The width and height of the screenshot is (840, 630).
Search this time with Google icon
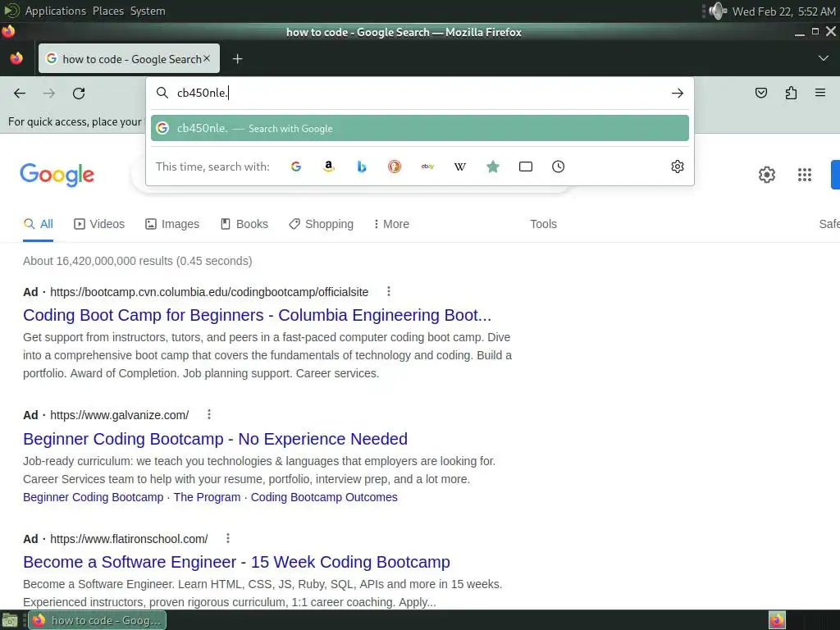click(295, 167)
